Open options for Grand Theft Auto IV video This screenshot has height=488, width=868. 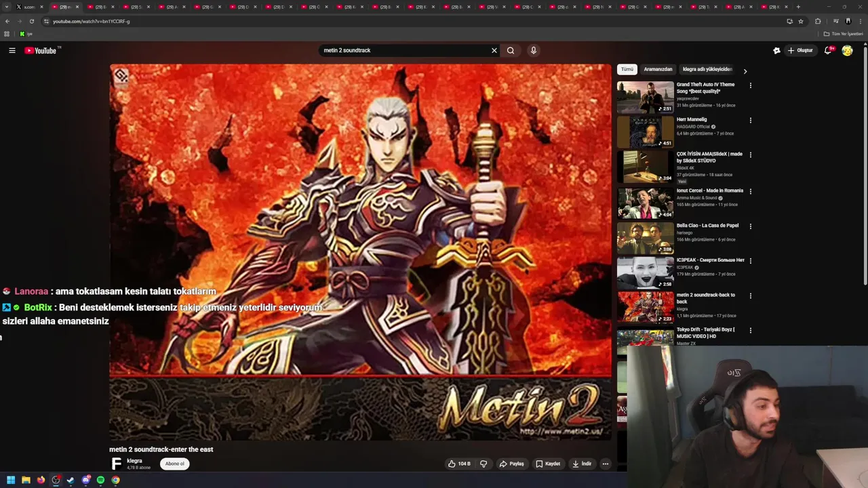(x=750, y=85)
